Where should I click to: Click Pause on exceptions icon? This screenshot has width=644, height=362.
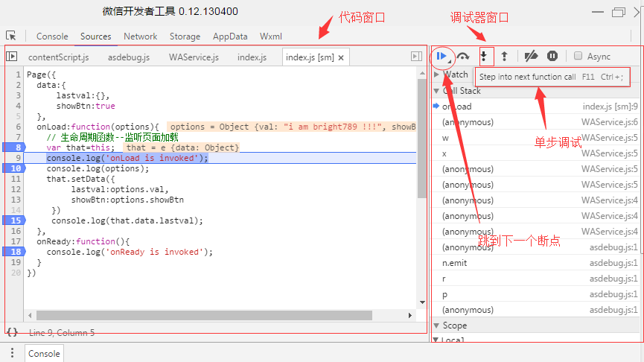click(x=552, y=56)
